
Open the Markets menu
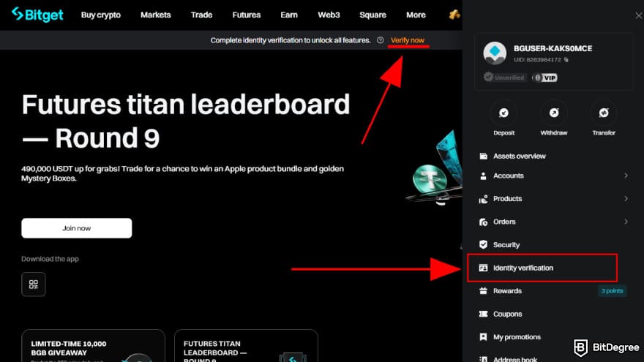tap(156, 15)
